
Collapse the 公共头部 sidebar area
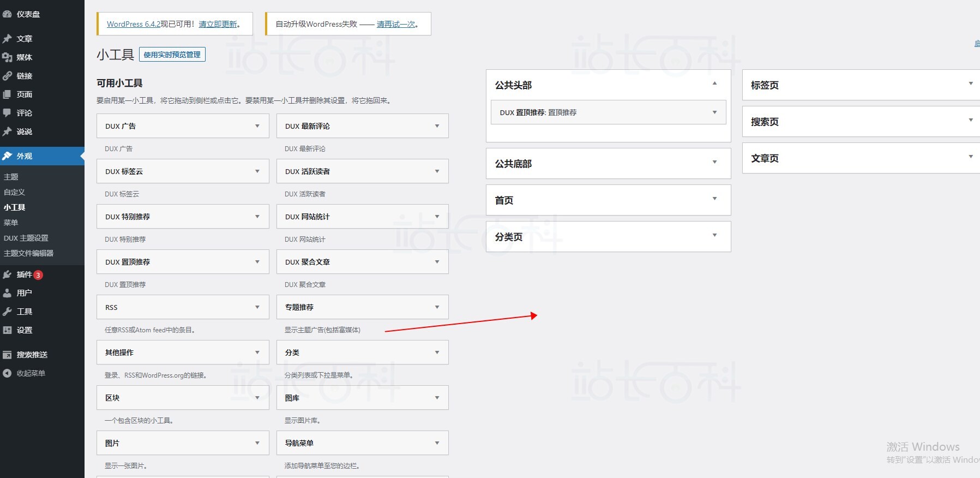[714, 83]
